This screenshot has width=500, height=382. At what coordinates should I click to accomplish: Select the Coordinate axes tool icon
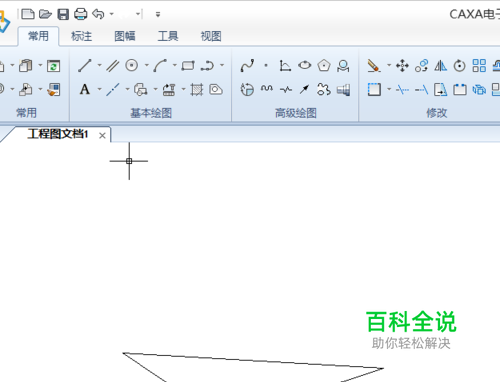point(285,65)
